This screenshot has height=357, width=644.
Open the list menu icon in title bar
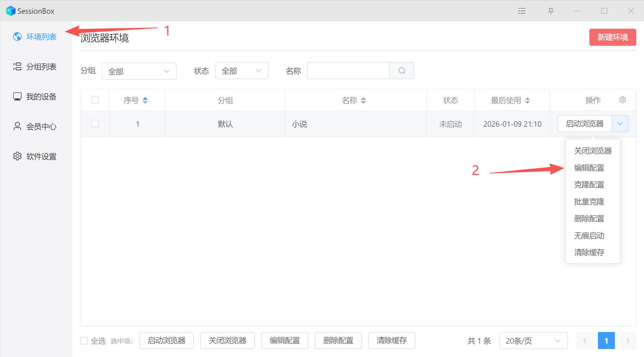click(x=522, y=11)
